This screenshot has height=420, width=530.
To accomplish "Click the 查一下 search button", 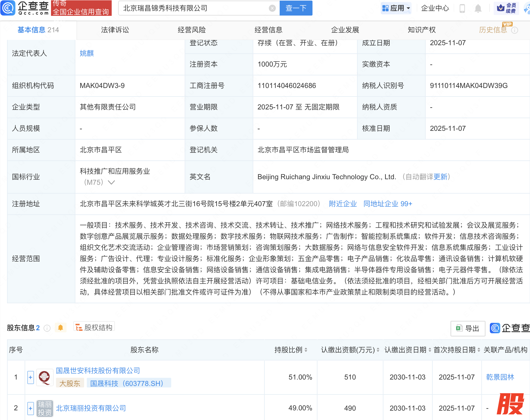I will pyautogui.click(x=296, y=8).
